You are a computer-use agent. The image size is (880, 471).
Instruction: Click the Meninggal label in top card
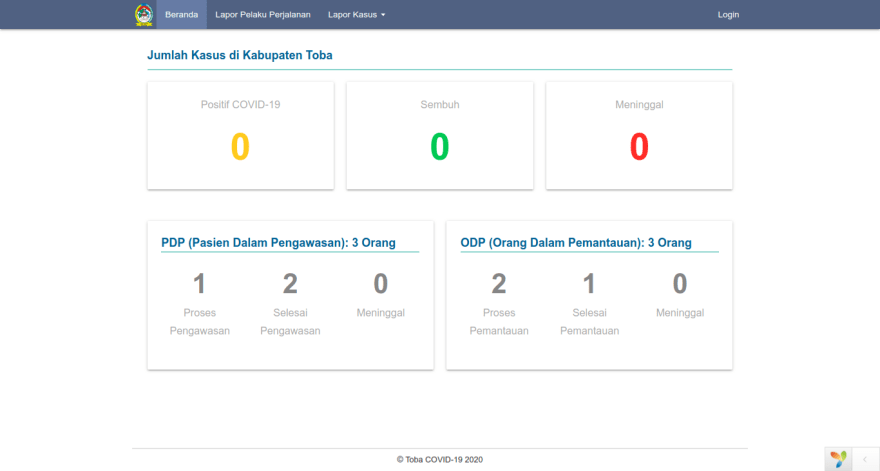pos(639,104)
